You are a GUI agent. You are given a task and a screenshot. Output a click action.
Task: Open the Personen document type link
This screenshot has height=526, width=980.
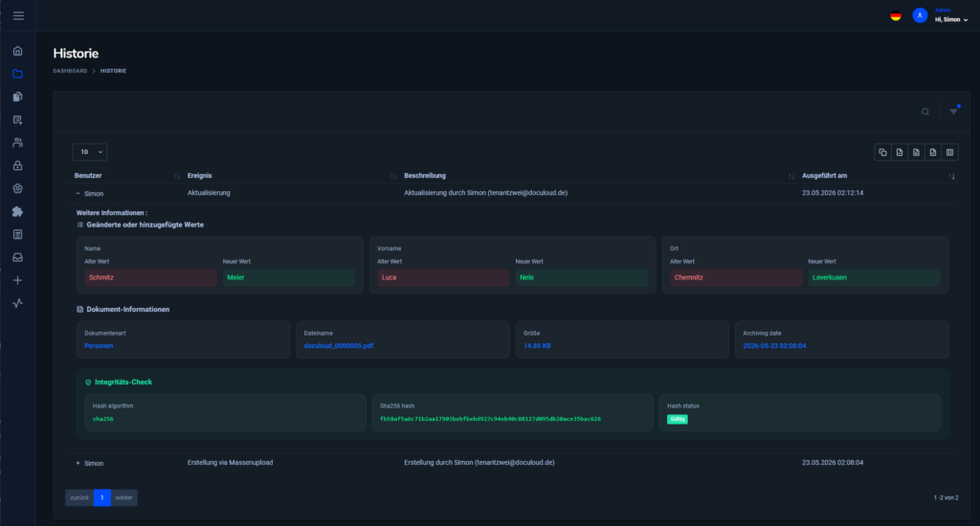point(99,345)
